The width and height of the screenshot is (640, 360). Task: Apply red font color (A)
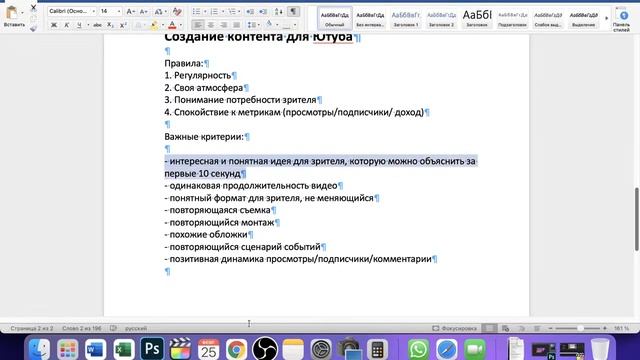[172, 25]
